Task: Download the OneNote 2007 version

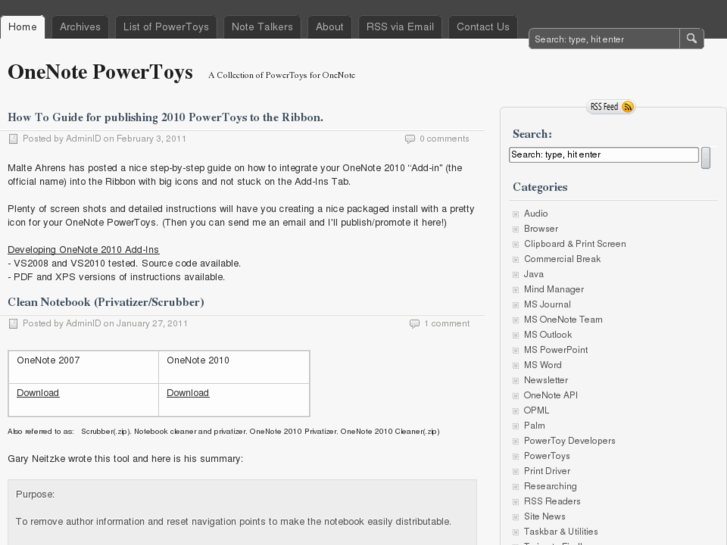Action: (x=38, y=393)
